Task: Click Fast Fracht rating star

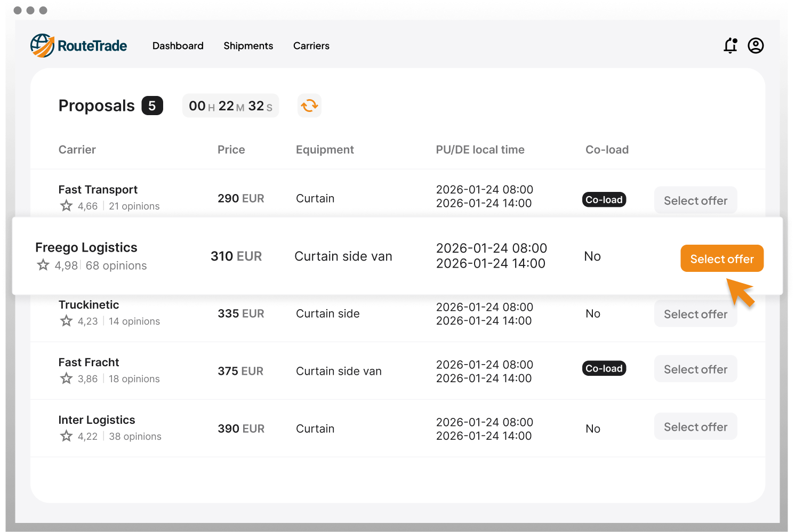Action: [66, 378]
